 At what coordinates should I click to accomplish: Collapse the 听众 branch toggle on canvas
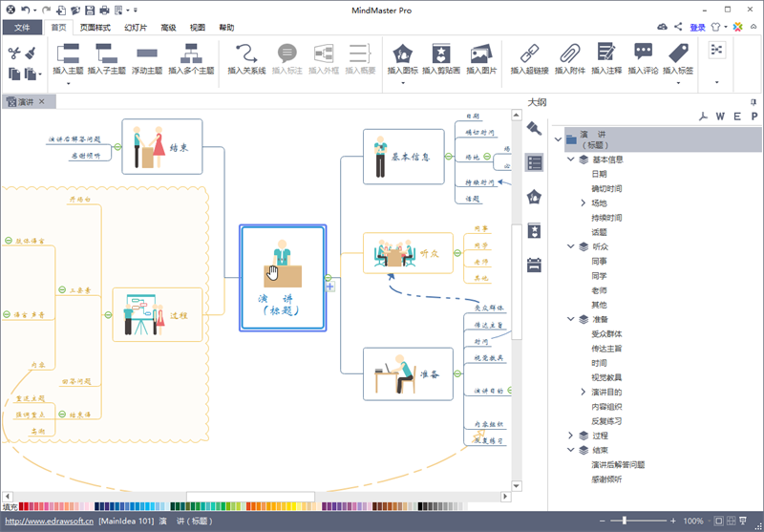[457, 253]
